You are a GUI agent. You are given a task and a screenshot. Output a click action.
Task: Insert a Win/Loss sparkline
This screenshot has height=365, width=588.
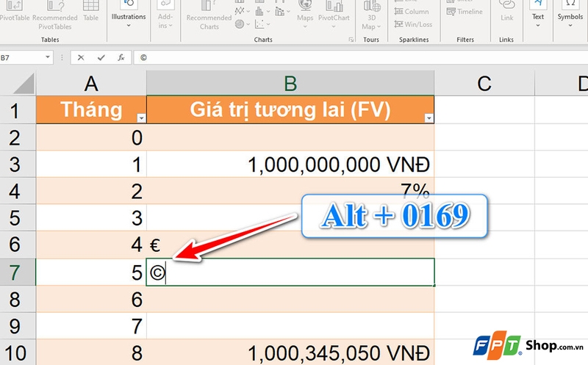pyautogui.click(x=413, y=24)
